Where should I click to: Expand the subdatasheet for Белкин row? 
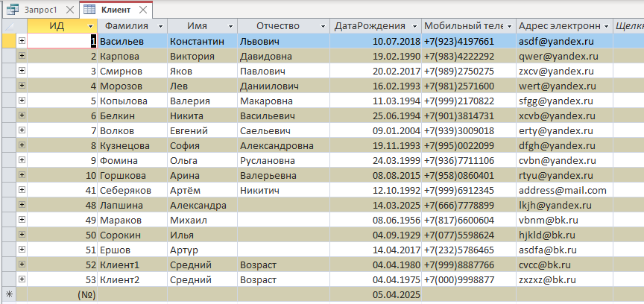point(22,115)
